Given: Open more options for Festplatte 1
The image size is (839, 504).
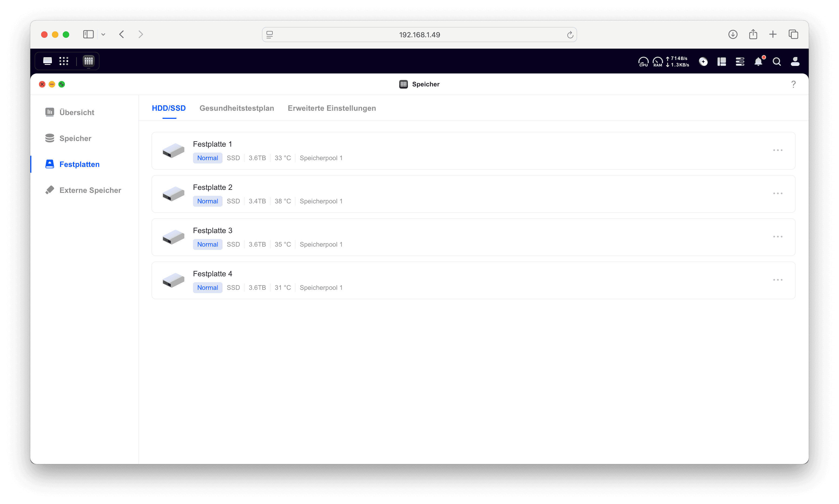Looking at the screenshot, I should pos(777,150).
